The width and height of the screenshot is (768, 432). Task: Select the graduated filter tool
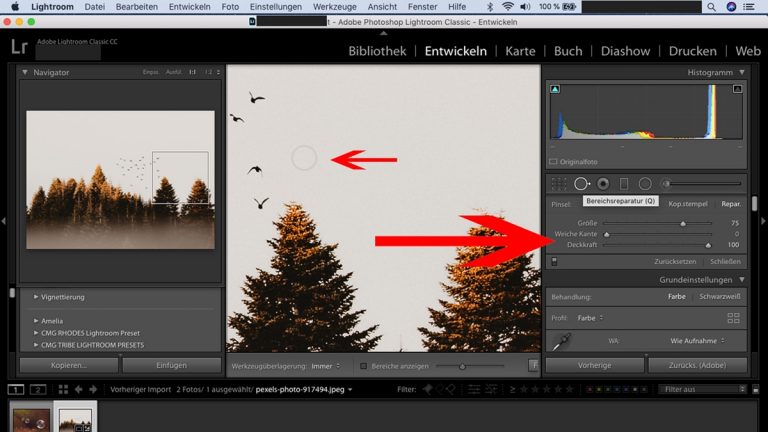click(x=624, y=184)
